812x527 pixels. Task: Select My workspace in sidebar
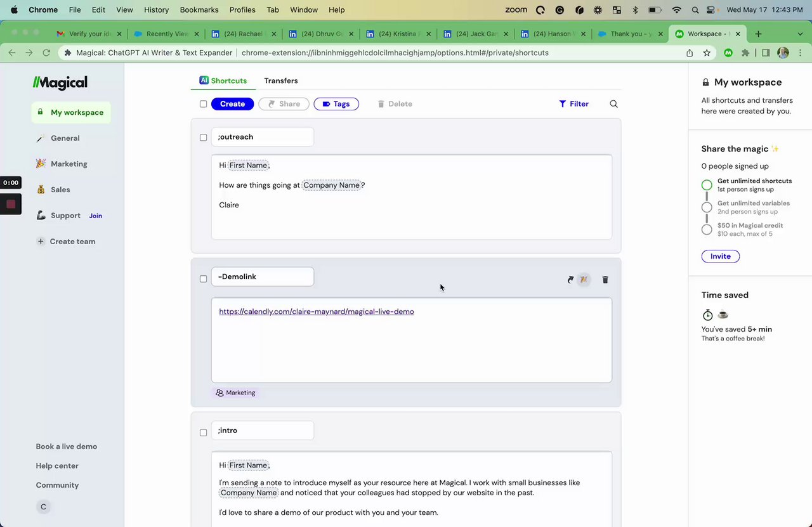pos(71,112)
